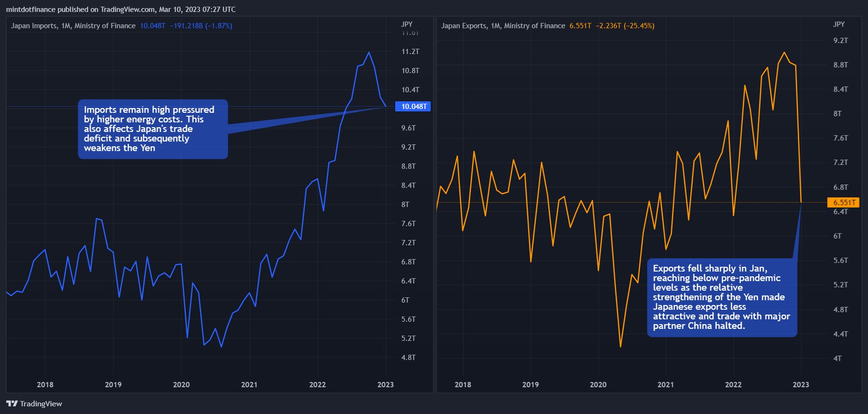Click the −191.218B (−1.87%) change value
Viewport: 868px width, 414px height.
point(201,26)
